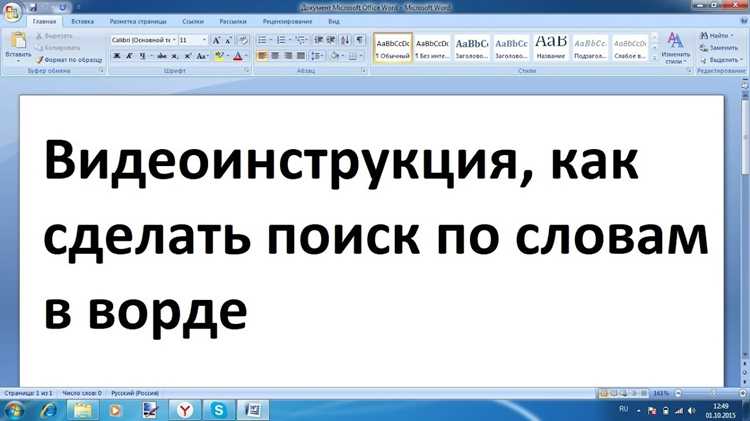This screenshot has height=421, width=750.
Task: Open the font name Calibri dropdown
Action: coord(174,40)
